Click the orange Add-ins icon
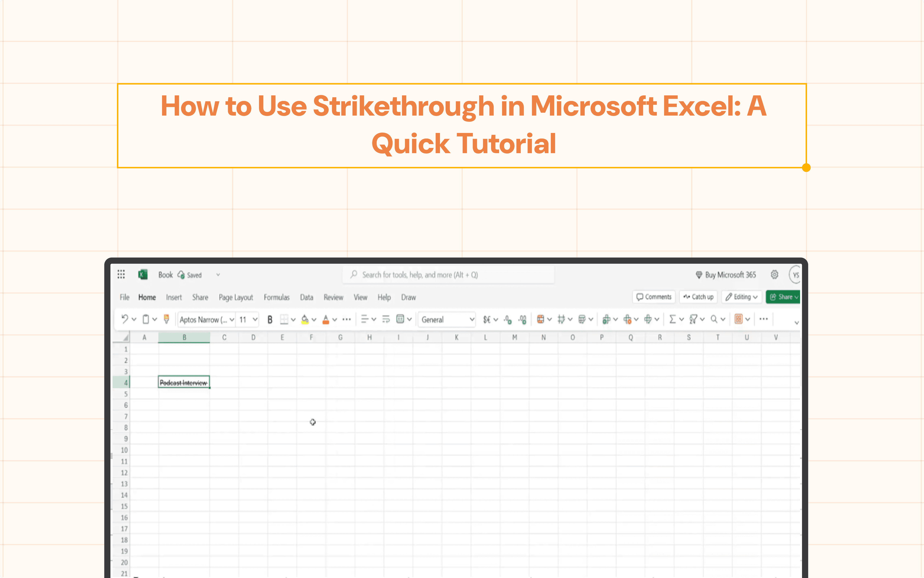 pos(738,319)
